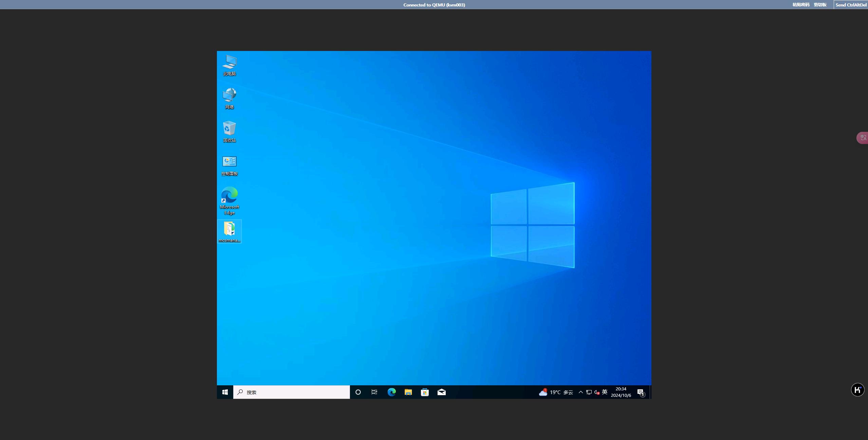Open the notification action center
This screenshot has width=868, height=440.
pyautogui.click(x=641, y=392)
